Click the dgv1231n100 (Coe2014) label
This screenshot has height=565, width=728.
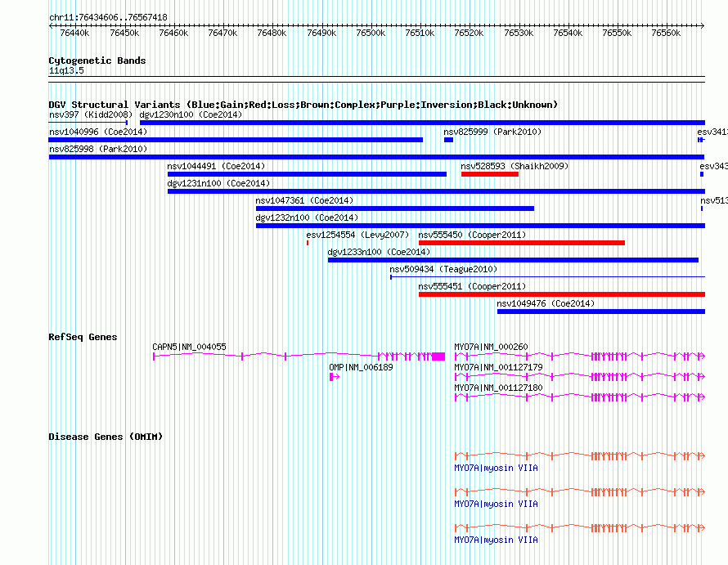[218, 183]
